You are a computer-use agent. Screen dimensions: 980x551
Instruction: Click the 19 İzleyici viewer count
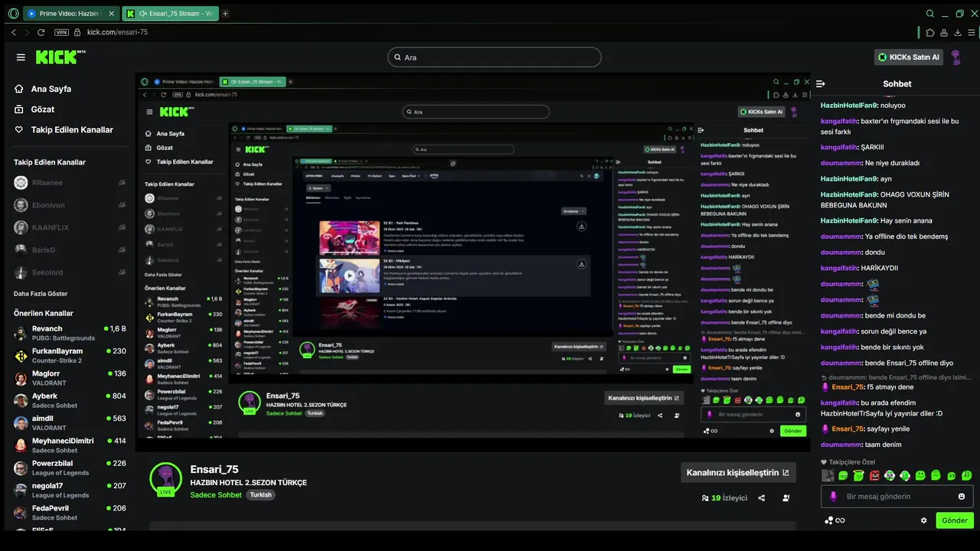pos(724,497)
